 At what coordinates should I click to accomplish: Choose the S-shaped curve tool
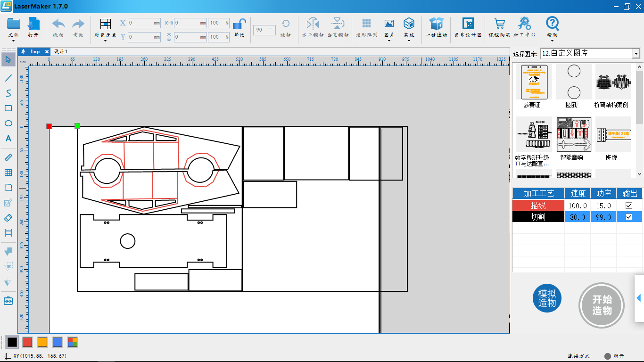tap(8, 93)
